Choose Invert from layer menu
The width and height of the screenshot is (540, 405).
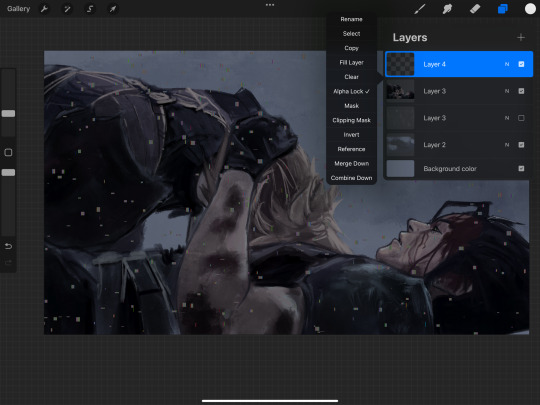[351, 135]
